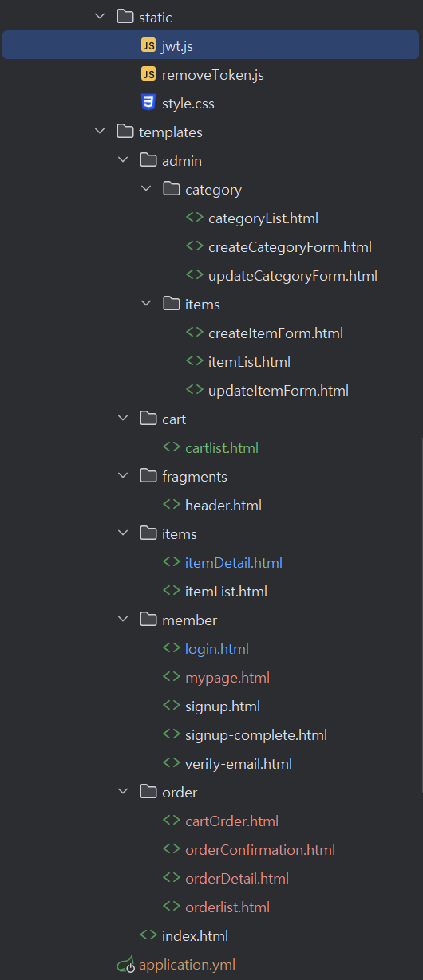Click the folder icon of templates
Viewport: 423px width, 980px height.
click(125, 132)
